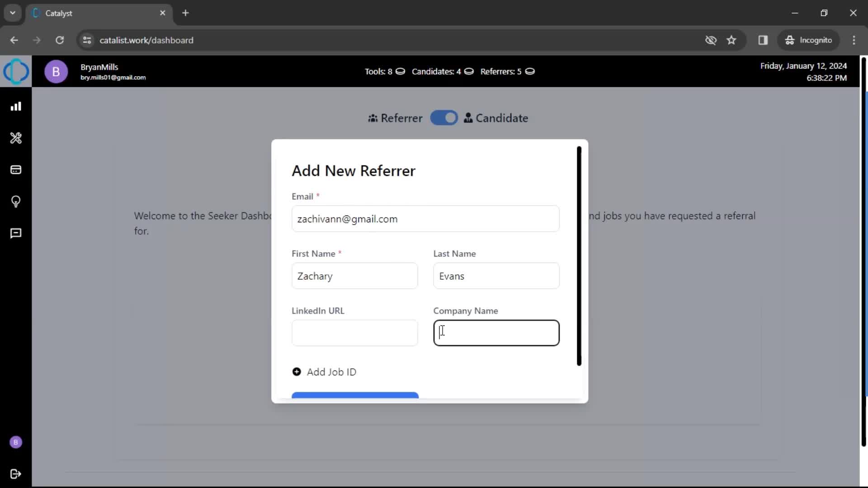
Task: Toggle between Referrer and Candidate mode
Action: [444, 118]
